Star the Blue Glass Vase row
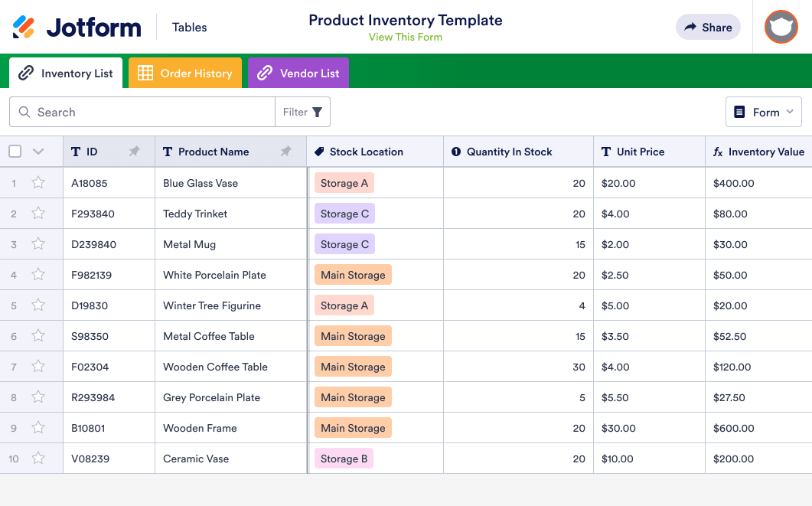The height and width of the screenshot is (506, 812). pyautogui.click(x=38, y=183)
